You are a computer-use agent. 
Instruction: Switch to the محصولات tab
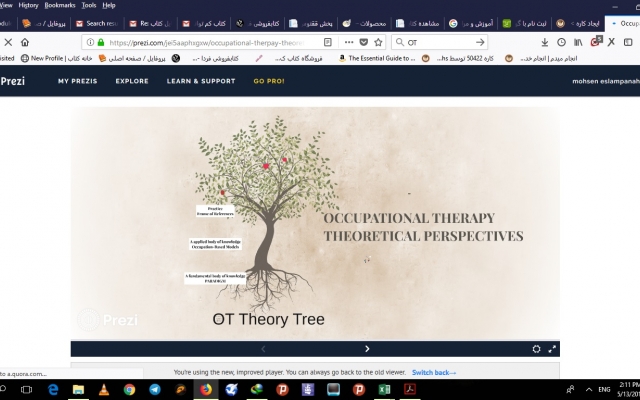364,23
